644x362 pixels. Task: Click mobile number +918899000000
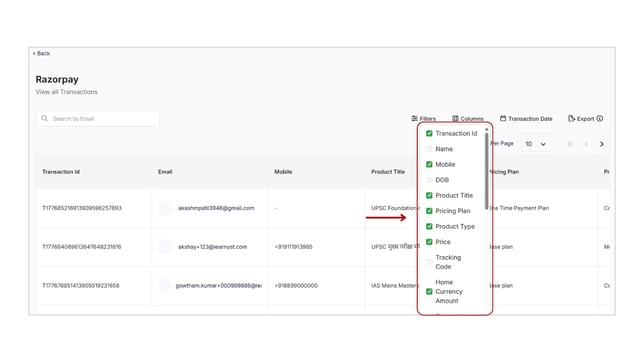pyautogui.click(x=296, y=285)
